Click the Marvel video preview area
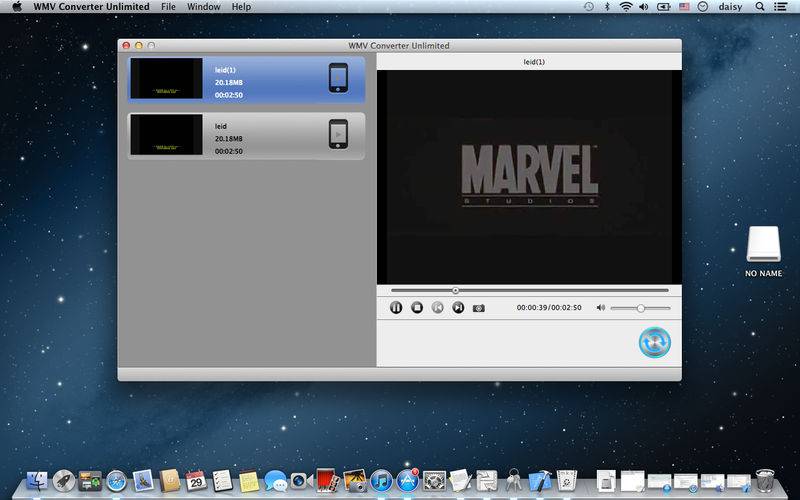 pyautogui.click(x=529, y=177)
